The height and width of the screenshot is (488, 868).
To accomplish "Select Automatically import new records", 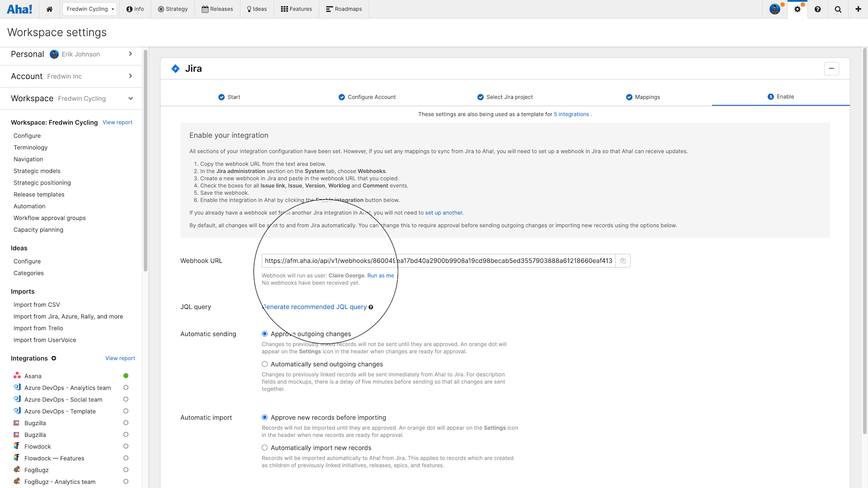I will [265, 448].
